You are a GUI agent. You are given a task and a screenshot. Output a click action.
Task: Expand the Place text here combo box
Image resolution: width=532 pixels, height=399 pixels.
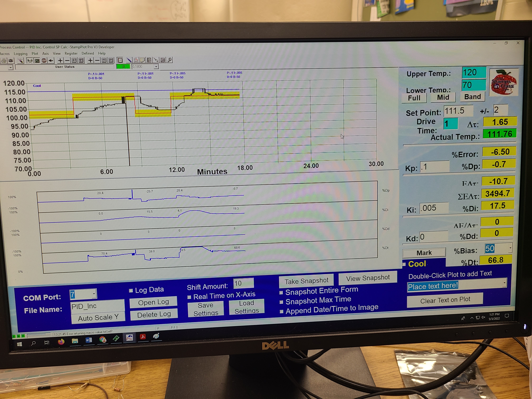coord(504,283)
